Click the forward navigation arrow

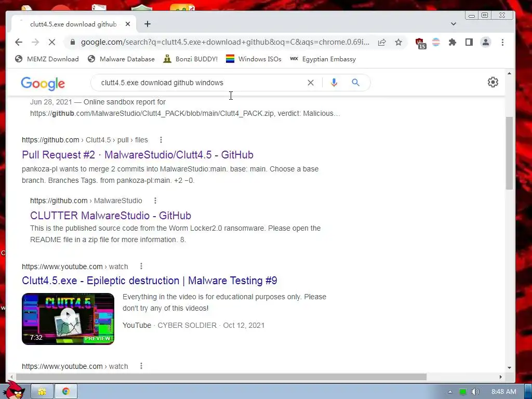tap(35, 42)
